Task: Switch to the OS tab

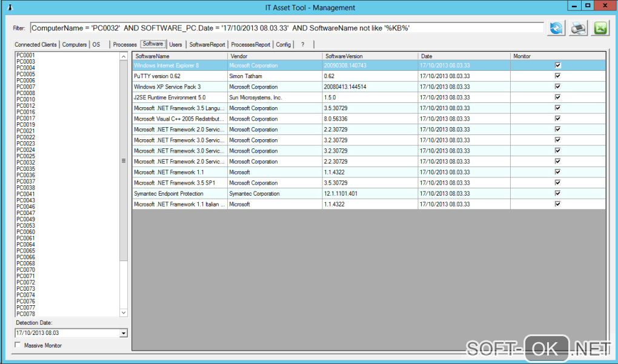Action: click(x=96, y=44)
